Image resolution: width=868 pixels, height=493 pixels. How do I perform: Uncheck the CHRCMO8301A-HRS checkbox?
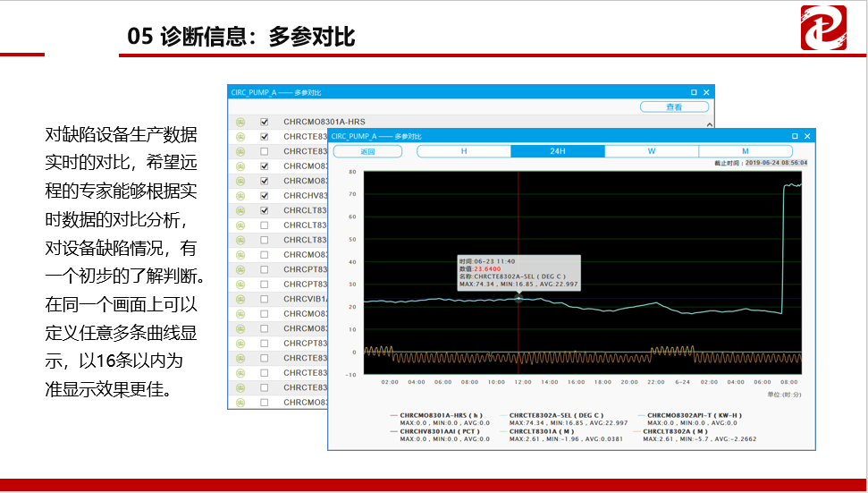coord(264,121)
